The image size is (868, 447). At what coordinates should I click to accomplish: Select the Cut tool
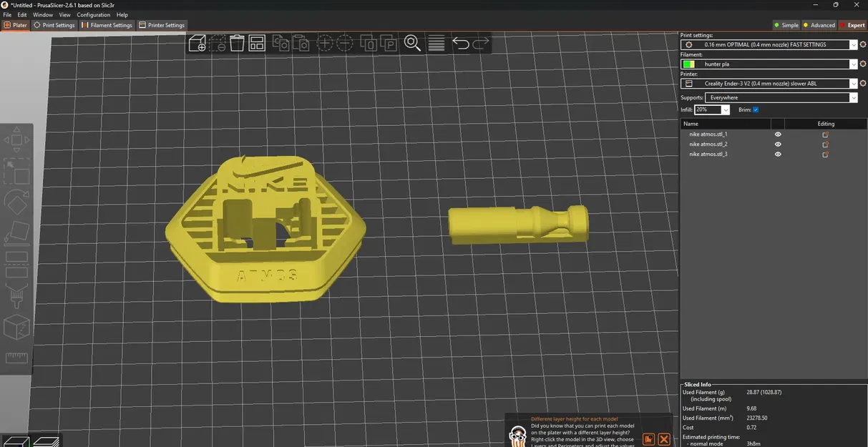(x=16, y=263)
